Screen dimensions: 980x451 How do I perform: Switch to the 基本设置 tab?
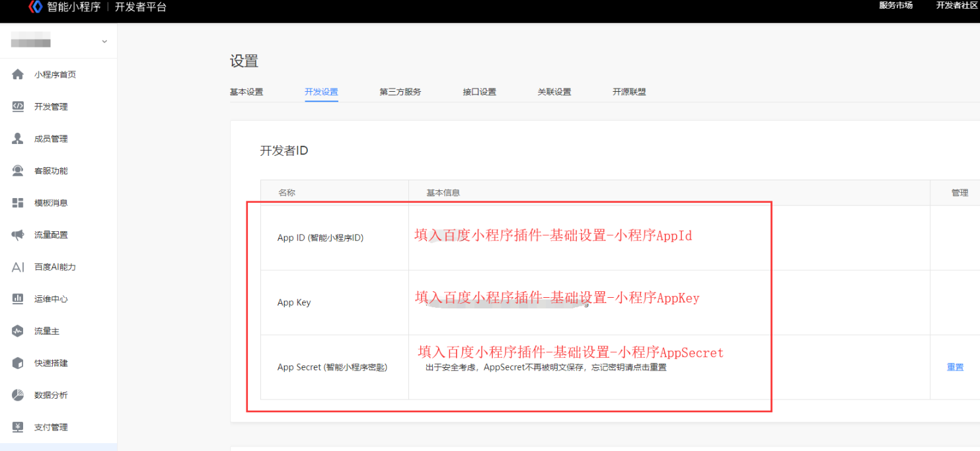(x=246, y=92)
